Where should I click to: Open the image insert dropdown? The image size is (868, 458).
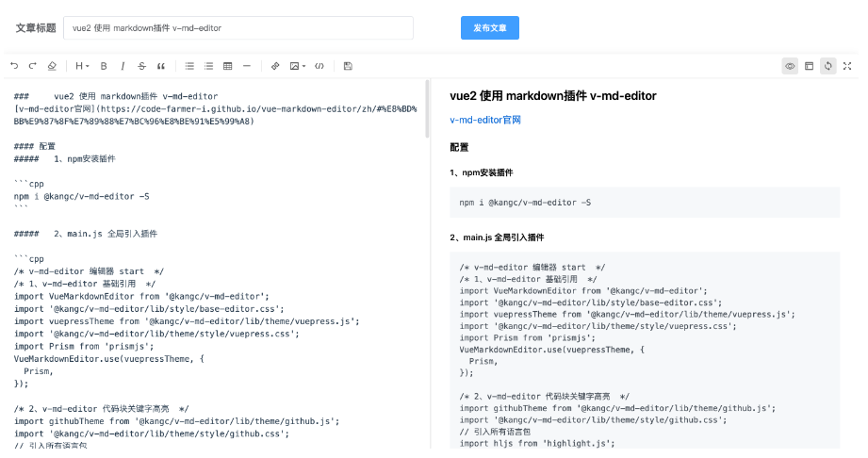point(297,66)
